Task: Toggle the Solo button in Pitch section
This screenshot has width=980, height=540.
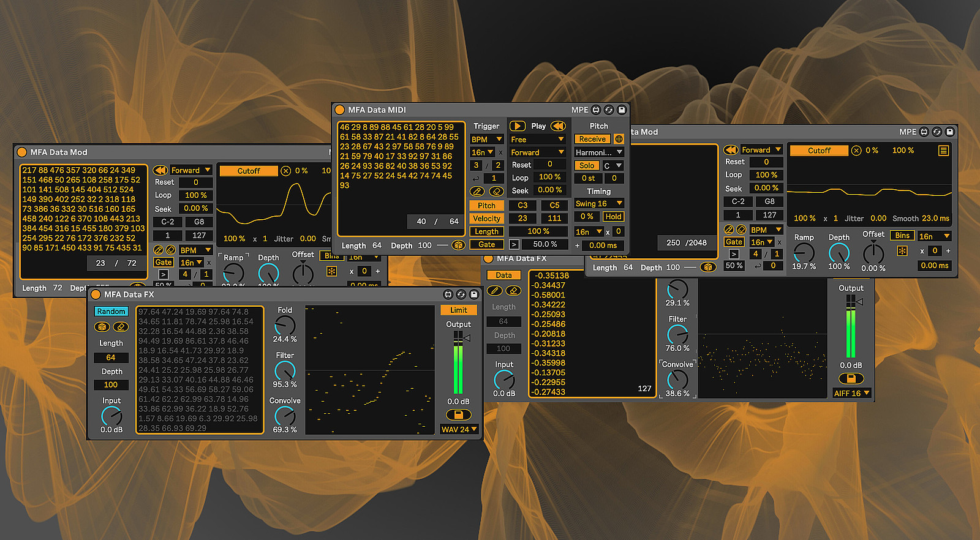Action: [x=586, y=166]
